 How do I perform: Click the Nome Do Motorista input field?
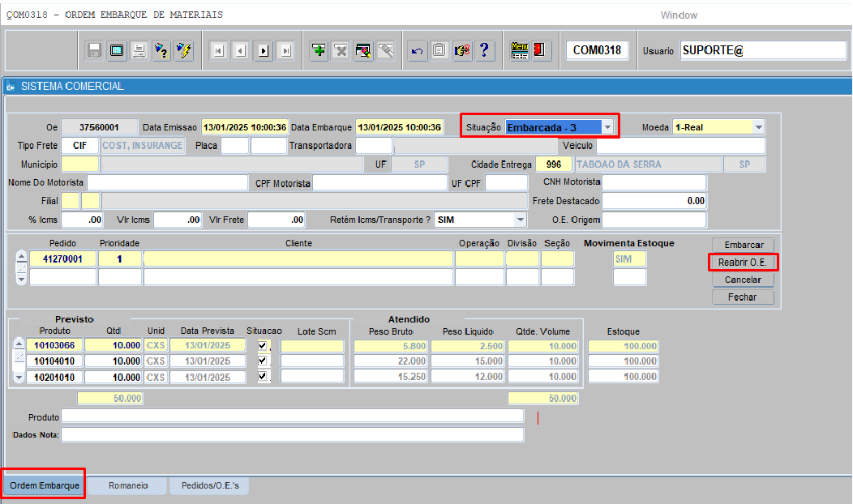coord(168,182)
